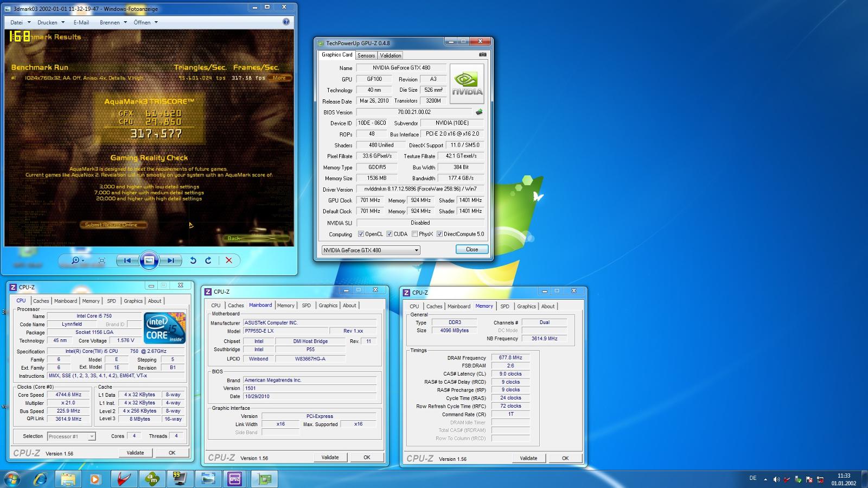Click GPU-Z camera screenshot icon
Screen dimensions: 868x488
coord(483,55)
